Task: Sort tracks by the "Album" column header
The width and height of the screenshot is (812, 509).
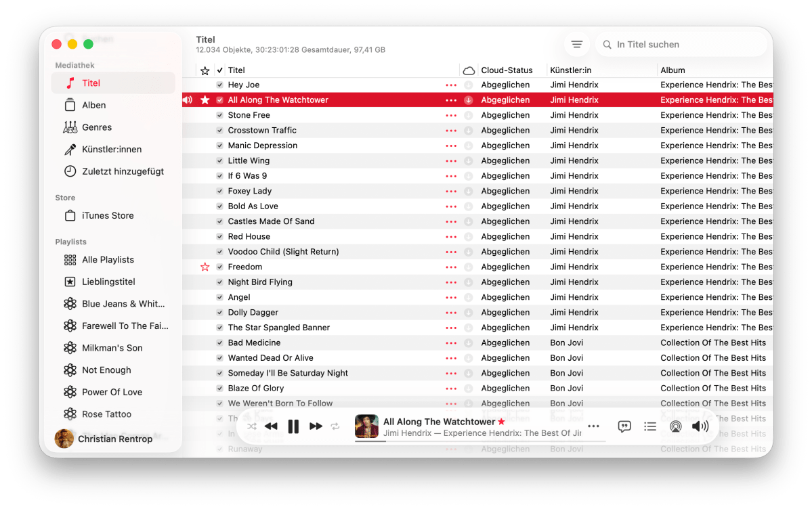Action: 673,70
